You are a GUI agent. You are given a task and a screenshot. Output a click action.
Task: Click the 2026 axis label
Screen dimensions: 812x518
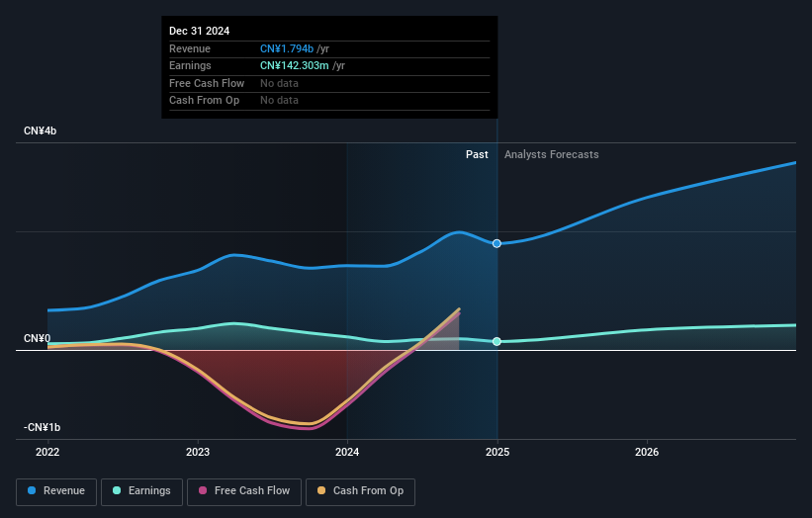(647, 452)
